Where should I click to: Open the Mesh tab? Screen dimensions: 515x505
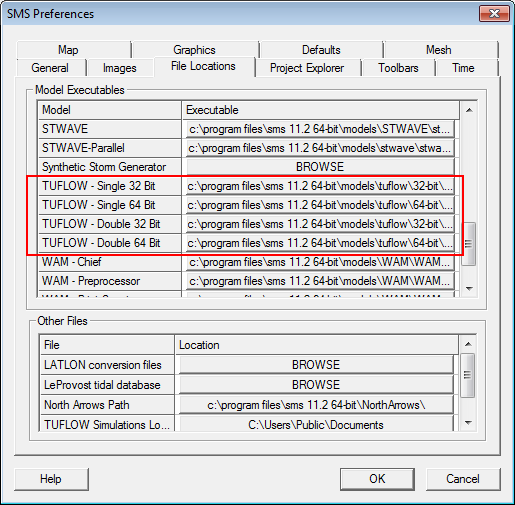tap(440, 50)
